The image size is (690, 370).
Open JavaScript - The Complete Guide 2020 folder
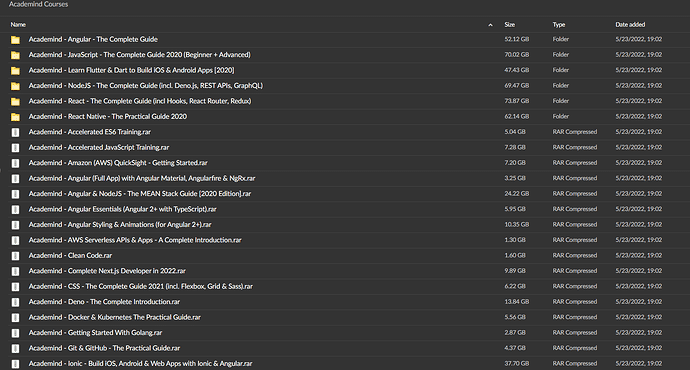pyautogui.click(x=139, y=55)
